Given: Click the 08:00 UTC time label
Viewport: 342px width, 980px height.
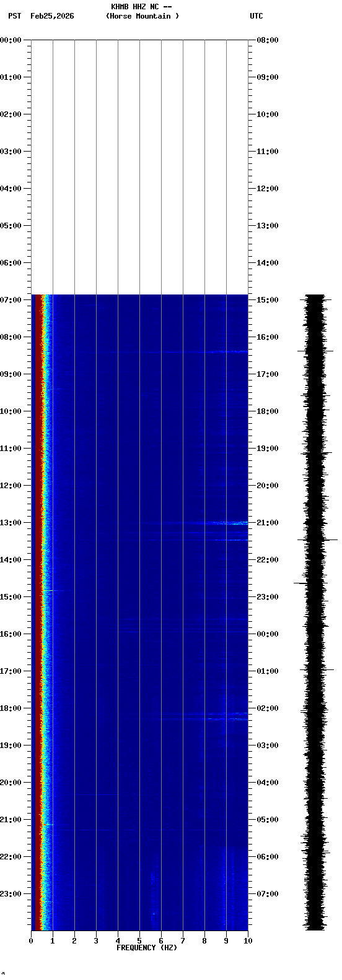Looking at the screenshot, I should (268, 40).
